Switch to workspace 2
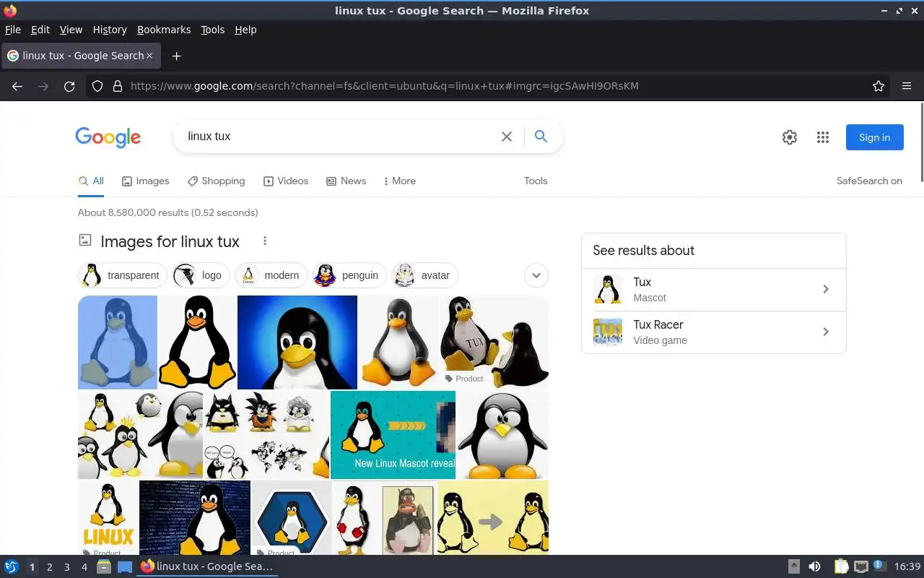The height and width of the screenshot is (578, 924). 49,567
